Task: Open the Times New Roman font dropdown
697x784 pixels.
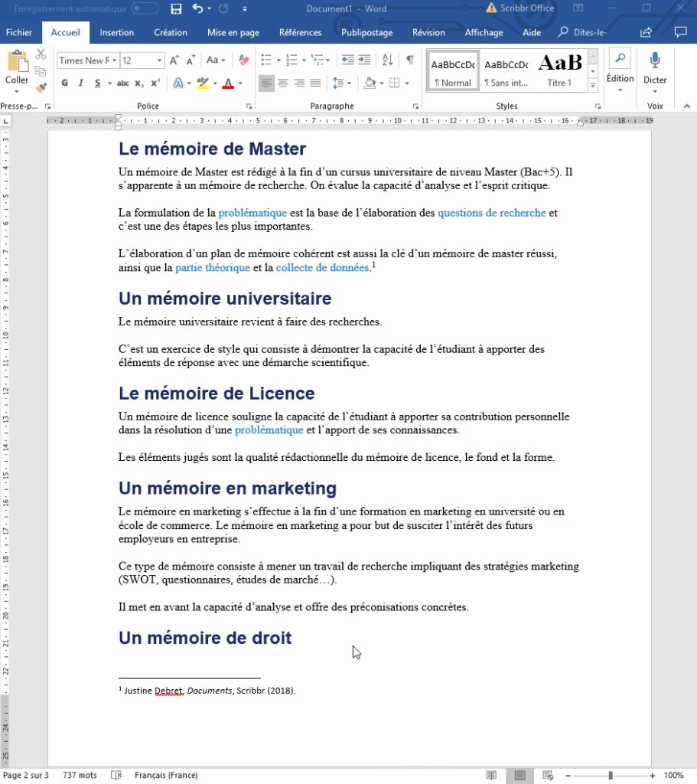Action: [89, 60]
